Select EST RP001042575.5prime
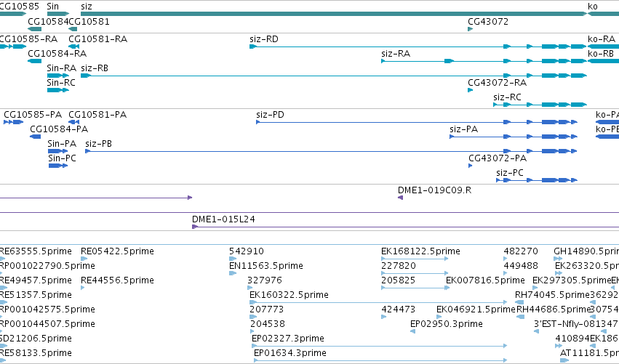The image size is (619, 364). (x=47, y=310)
